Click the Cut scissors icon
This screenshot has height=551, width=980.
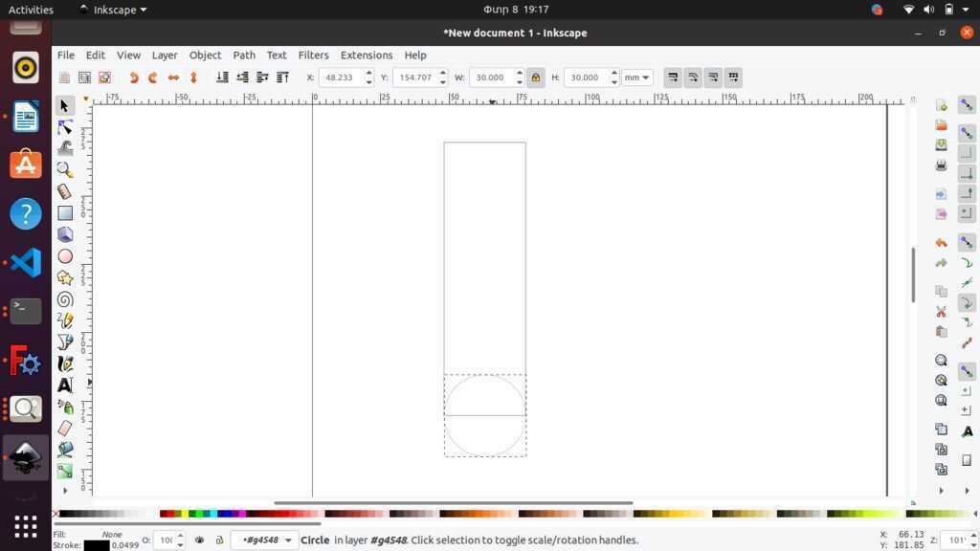tap(942, 311)
